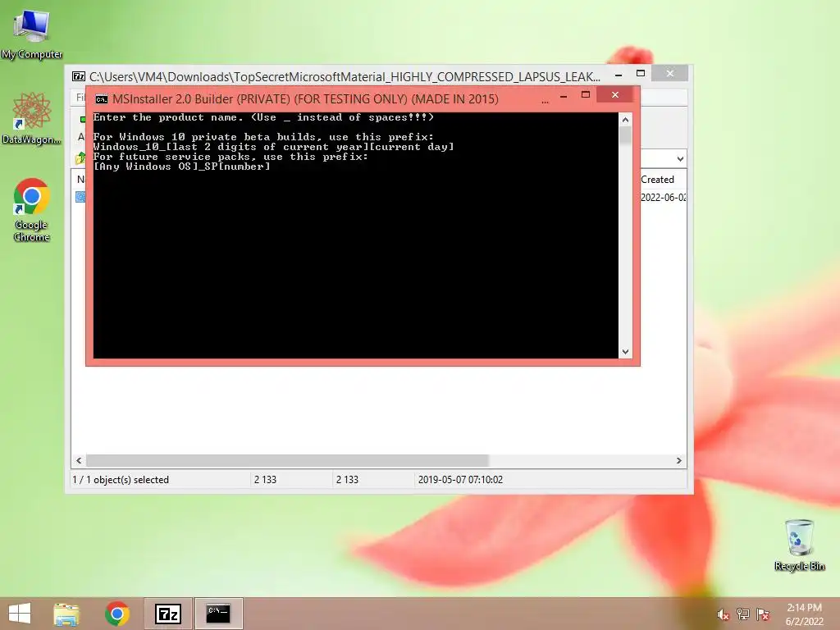Viewport: 840px width, 630px height.
Task: Click the 7-Zip window title icon
Action: coord(79,76)
